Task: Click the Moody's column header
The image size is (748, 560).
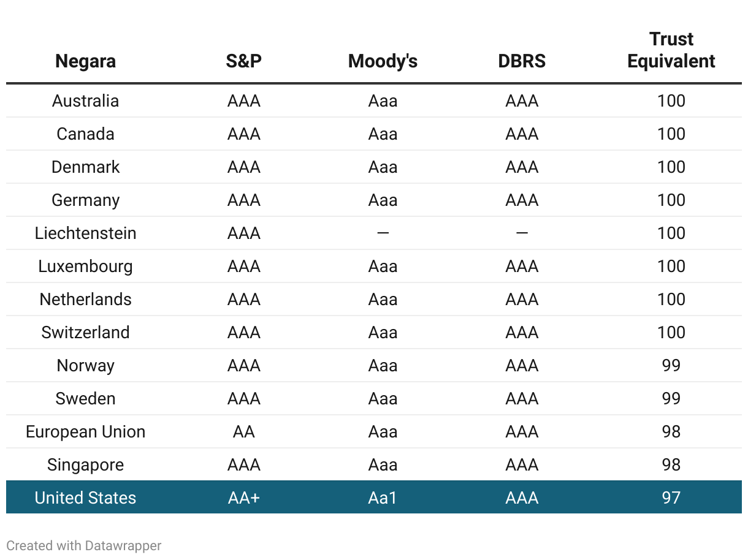Action: tap(383, 61)
